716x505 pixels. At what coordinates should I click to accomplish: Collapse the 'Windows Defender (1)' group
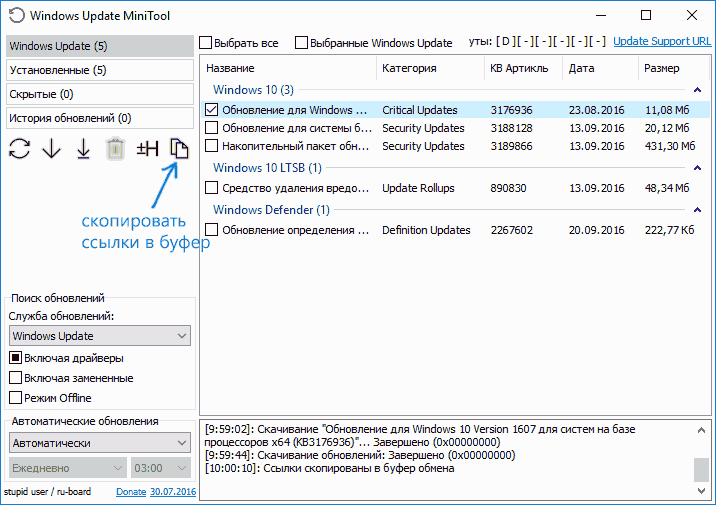click(697, 210)
